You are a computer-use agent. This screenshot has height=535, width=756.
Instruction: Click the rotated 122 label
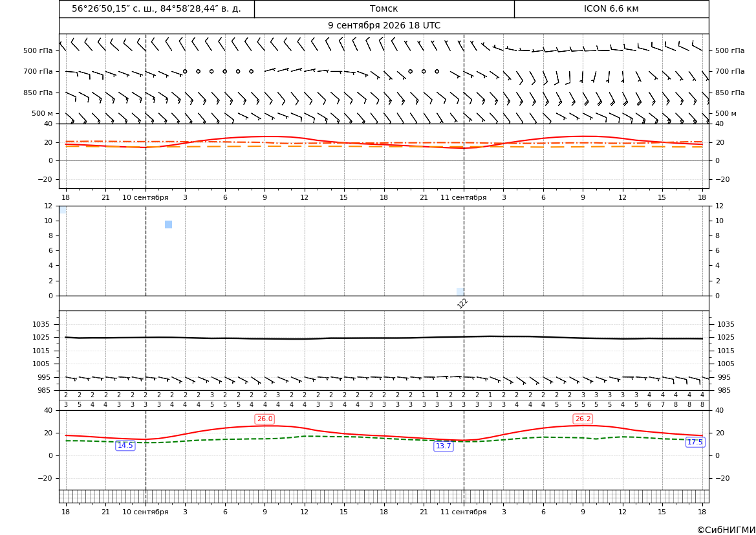462,303
